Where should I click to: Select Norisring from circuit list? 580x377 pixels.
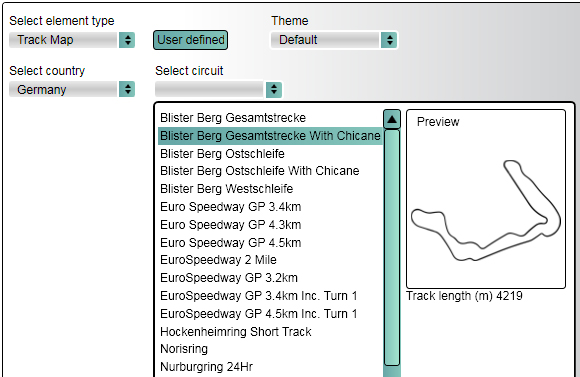click(184, 349)
